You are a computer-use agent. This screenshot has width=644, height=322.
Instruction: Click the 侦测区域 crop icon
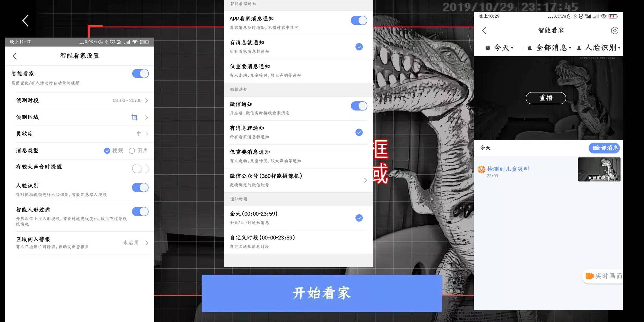click(134, 117)
